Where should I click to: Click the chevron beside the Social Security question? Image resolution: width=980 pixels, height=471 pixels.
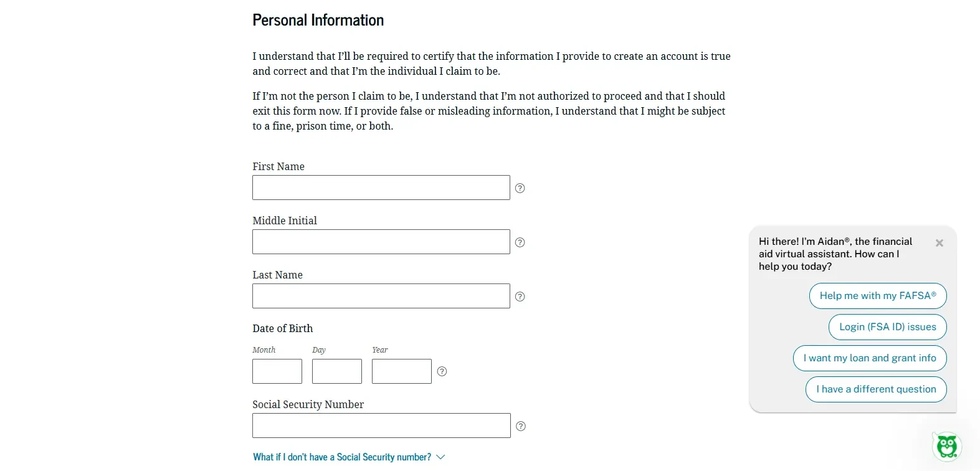coord(441,457)
